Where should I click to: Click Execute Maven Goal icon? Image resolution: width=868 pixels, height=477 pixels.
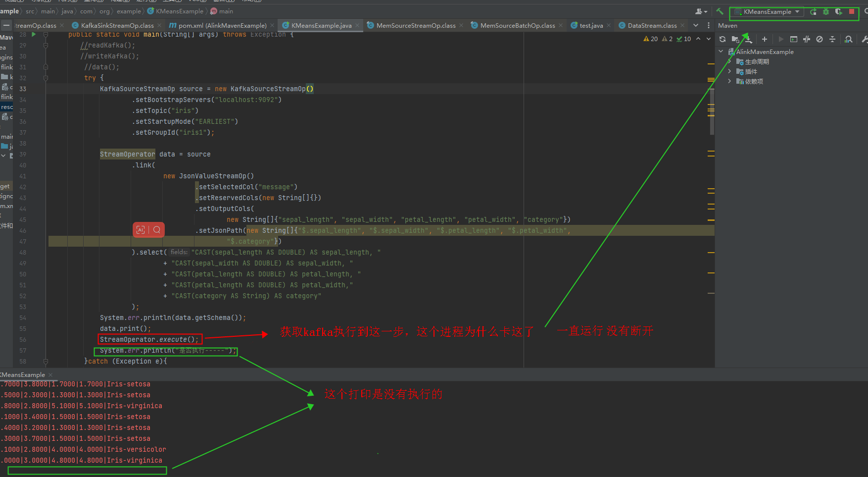(794, 39)
